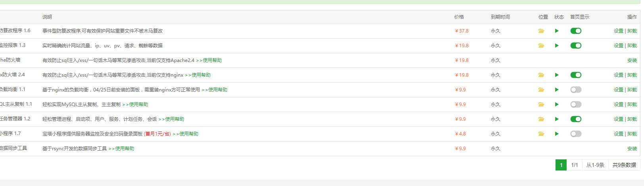Click the play status icon for 任务管理器 1.2

557,119
